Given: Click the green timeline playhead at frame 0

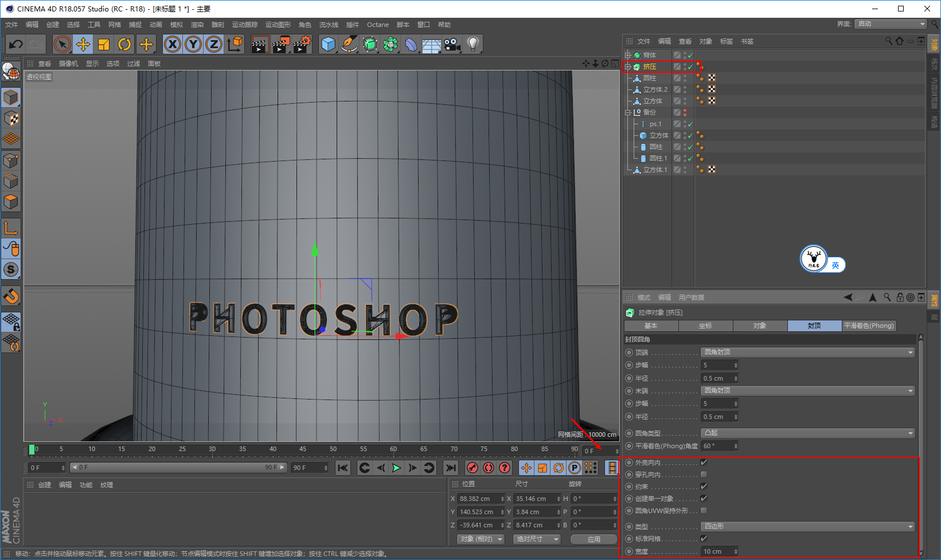Looking at the screenshot, I should [32, 450].
